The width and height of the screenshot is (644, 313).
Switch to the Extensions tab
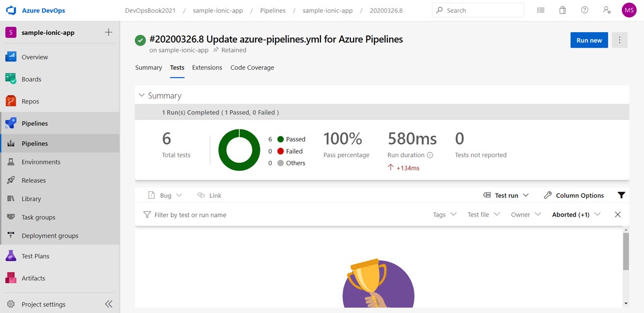pos(208,68)
